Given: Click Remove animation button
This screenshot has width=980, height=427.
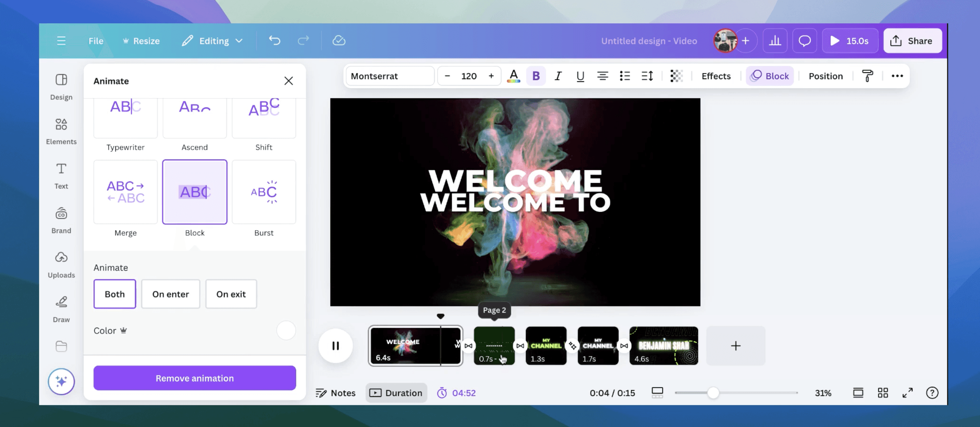Looking at the screenshot, I should pyautogui.click(x=195, y=378).
